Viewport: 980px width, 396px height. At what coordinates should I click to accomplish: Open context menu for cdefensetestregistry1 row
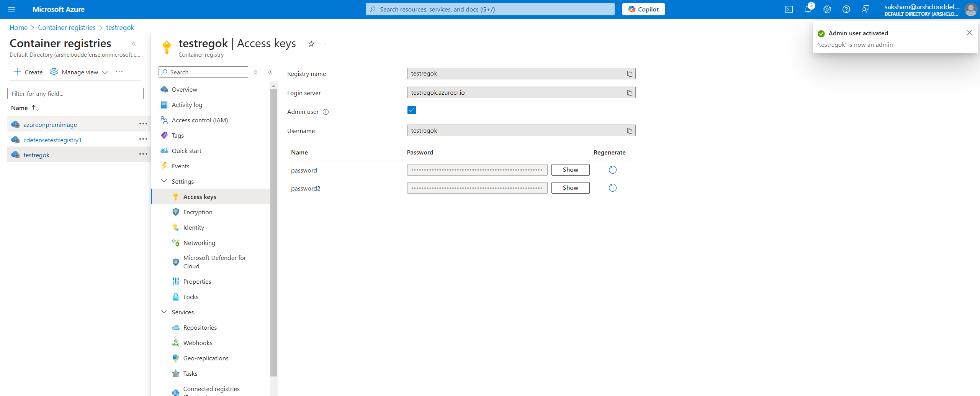(143, 139)
